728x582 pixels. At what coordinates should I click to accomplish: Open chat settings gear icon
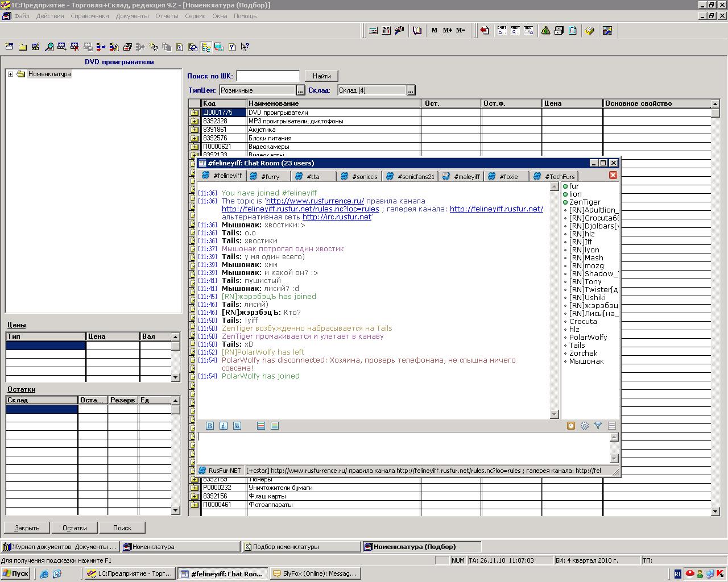tap(585, 426)
